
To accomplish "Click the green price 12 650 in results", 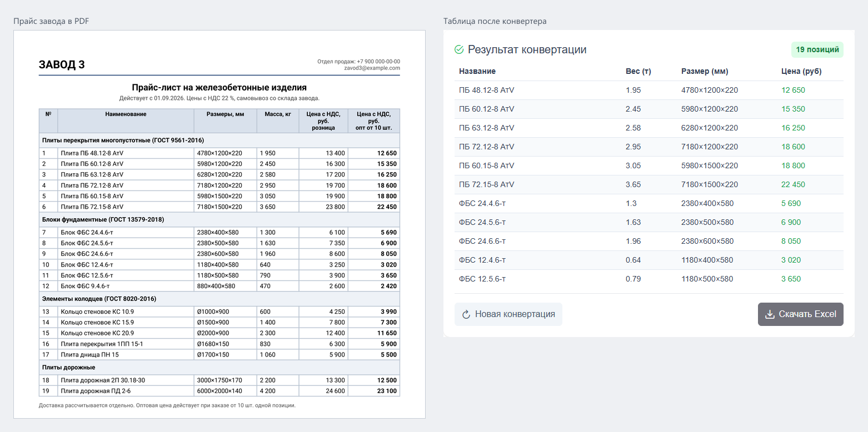I will [x=793, y=90].
